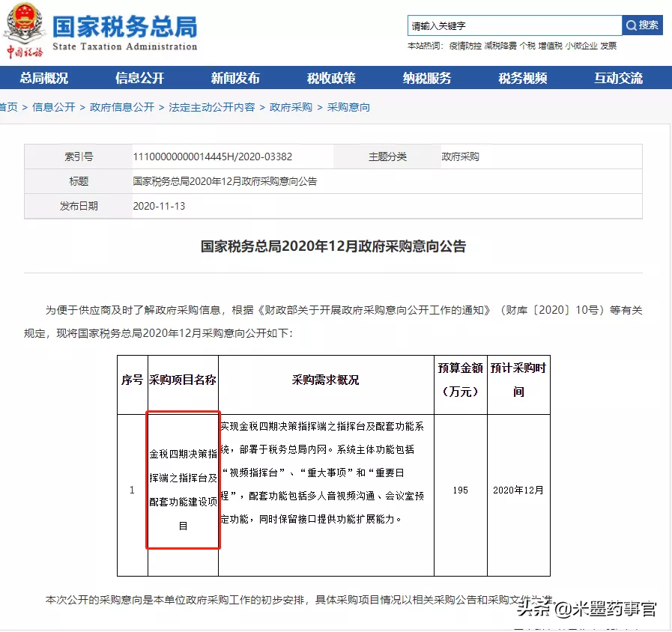
Task: Click the closing note paragraph 本次公开的采购意向
Action: pos(300,600)
